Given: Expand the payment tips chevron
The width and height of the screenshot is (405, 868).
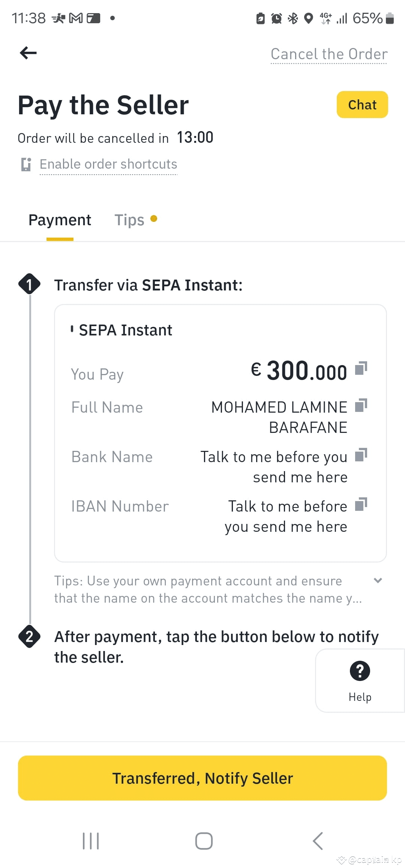Looking at the screenshot, I should (x=378, y=581).
